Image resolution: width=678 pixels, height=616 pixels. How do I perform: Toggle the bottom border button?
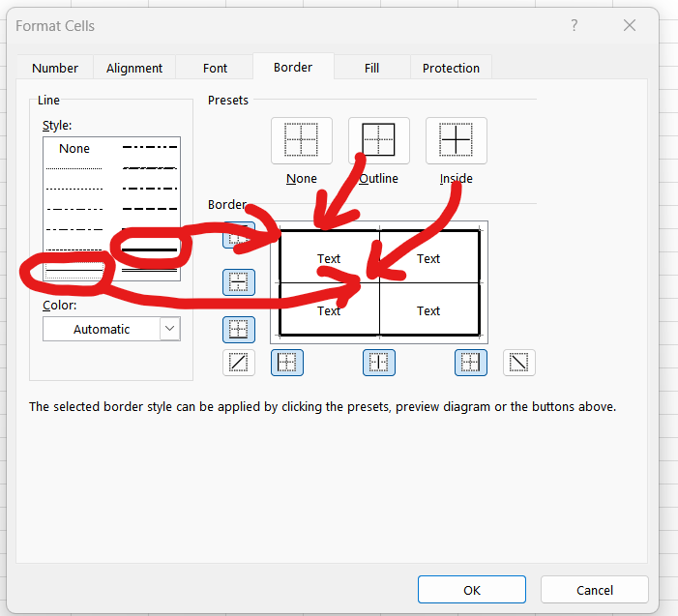[239, 330]
